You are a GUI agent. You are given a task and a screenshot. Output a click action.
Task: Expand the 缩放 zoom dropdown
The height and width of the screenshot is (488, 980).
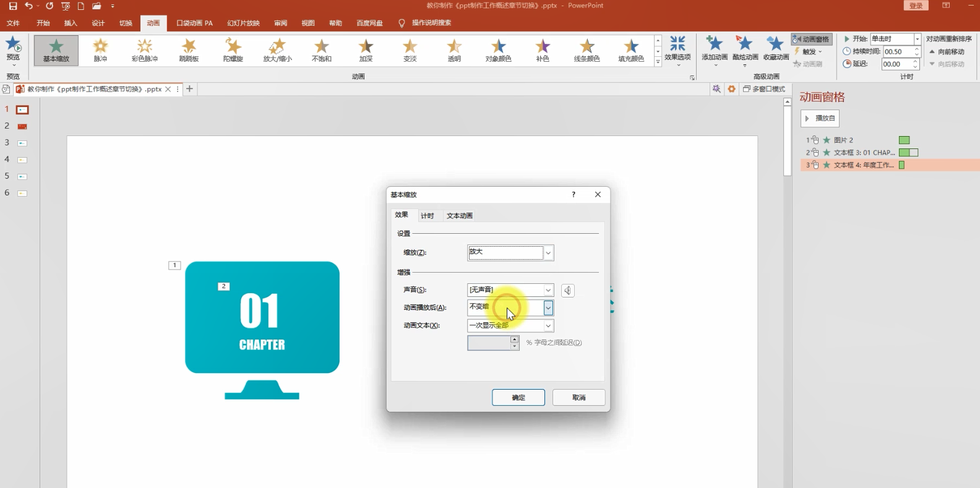(x=548, y=252)
